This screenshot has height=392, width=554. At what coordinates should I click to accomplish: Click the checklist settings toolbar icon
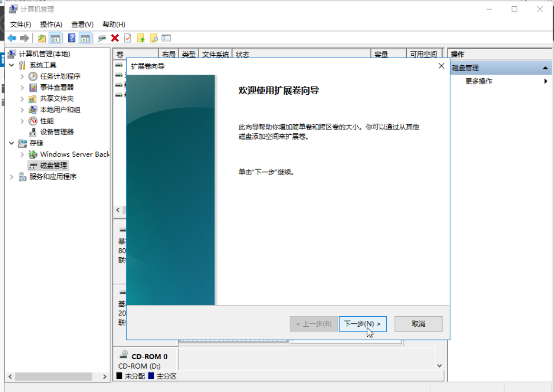166,38
